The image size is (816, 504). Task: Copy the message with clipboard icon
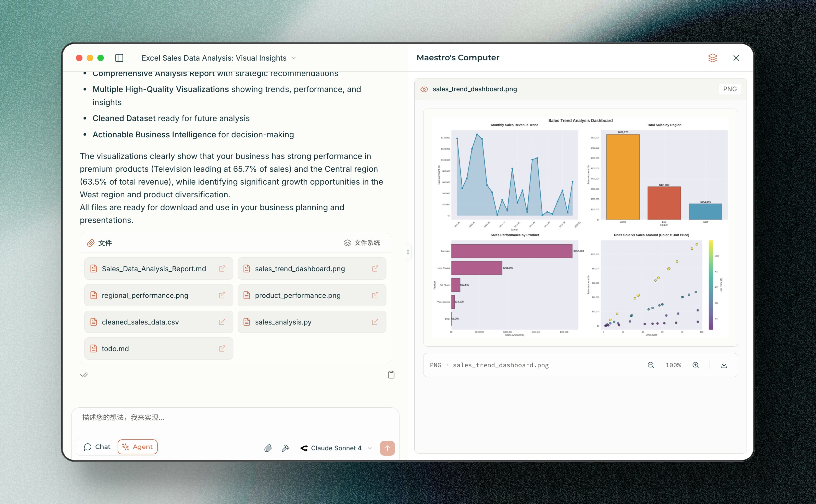(391, 375)
